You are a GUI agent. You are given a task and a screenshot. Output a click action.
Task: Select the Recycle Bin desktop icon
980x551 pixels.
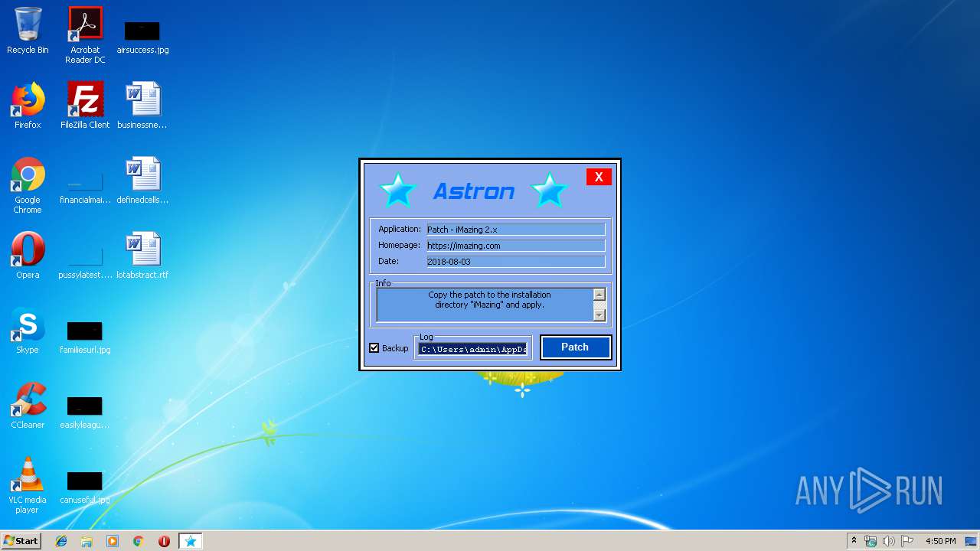coord(28,31)
